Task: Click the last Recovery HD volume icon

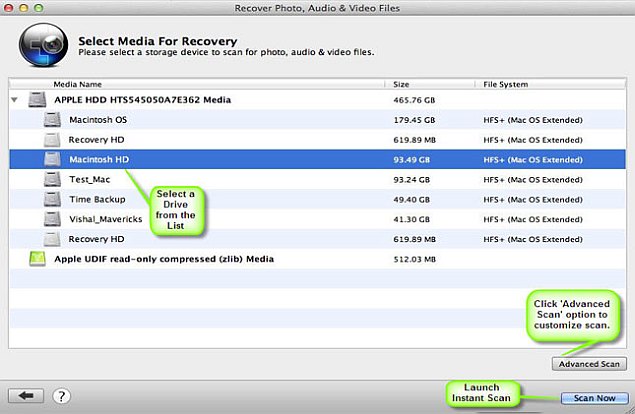Action: 52,239
